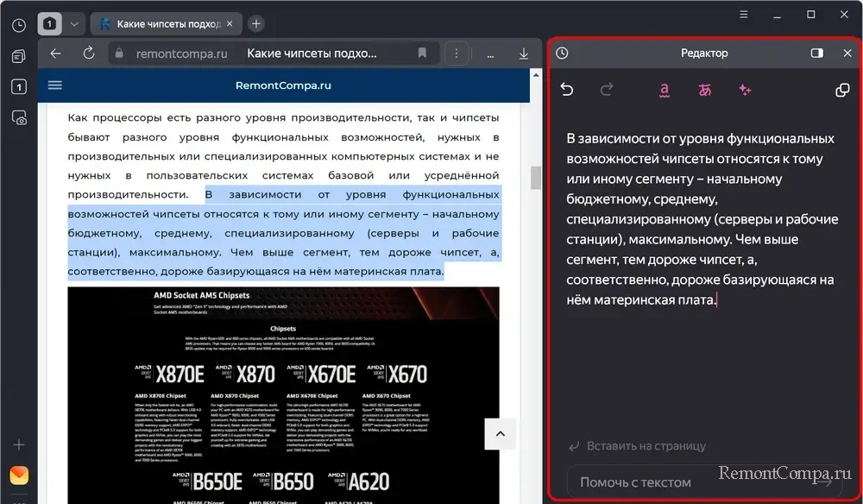Open a new tab with the plus button

tap(256, 24)
